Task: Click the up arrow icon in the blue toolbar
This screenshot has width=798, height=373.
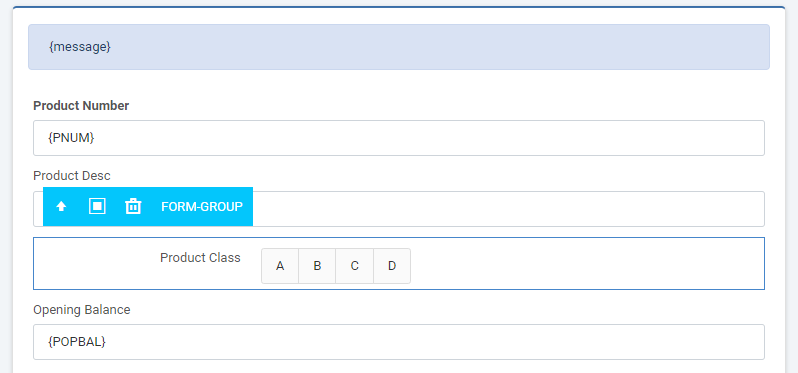Action: (x=62, y=207)
